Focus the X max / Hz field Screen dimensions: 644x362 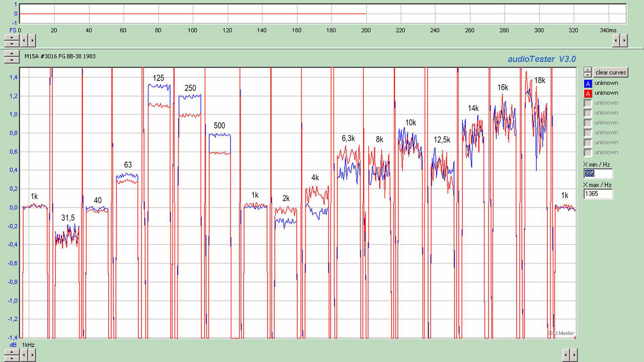tap(598, 194)
